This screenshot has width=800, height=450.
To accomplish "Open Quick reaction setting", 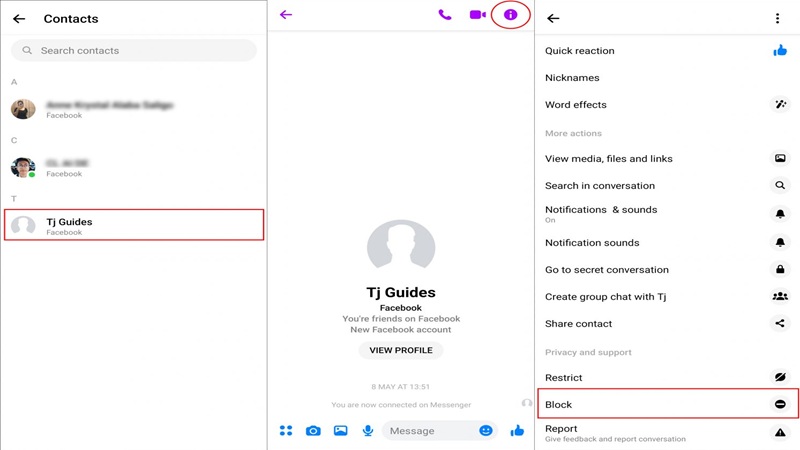I will [667, 51].
